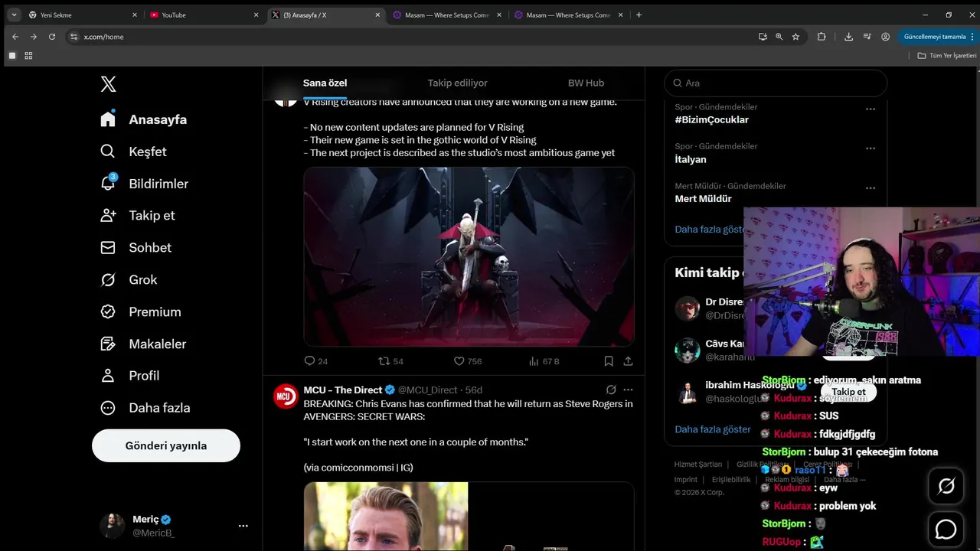Open the V Rising vampire throne image
Image resolution: width=980 pixels, height=551 pixels.
tap(469, 257)
